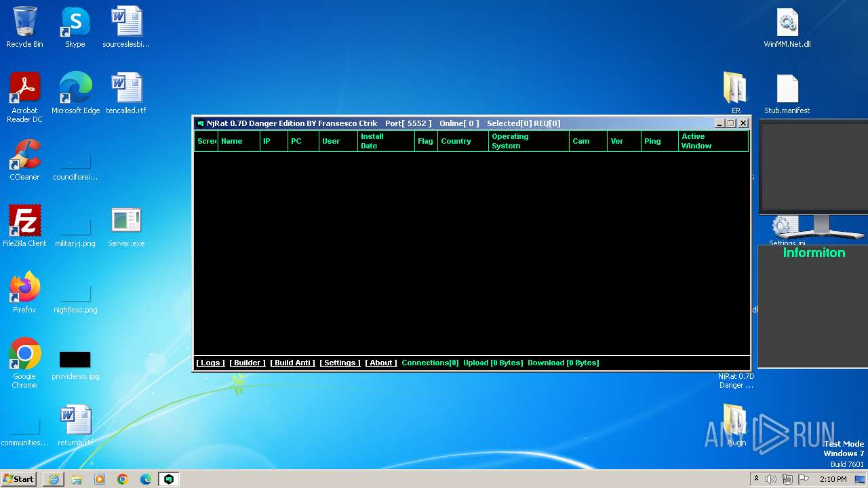Select the sourceslesbi Word document icon
Screen dimensions: 868x488
[x=126, y=27]
